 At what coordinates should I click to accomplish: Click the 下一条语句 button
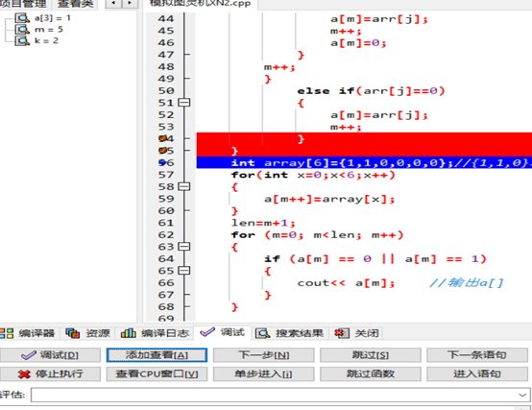(477, 355)
